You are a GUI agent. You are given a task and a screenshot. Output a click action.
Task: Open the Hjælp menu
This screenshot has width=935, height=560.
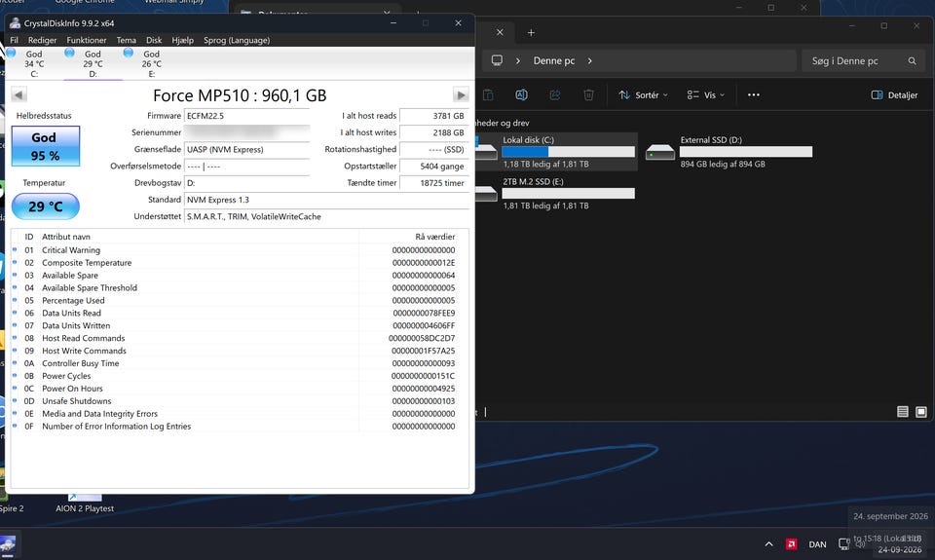[182, 40]
